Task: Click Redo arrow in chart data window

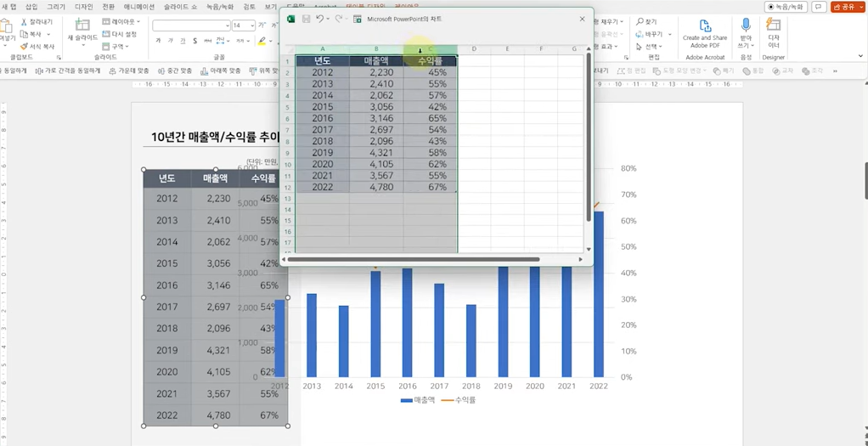Action: (339, 19)
